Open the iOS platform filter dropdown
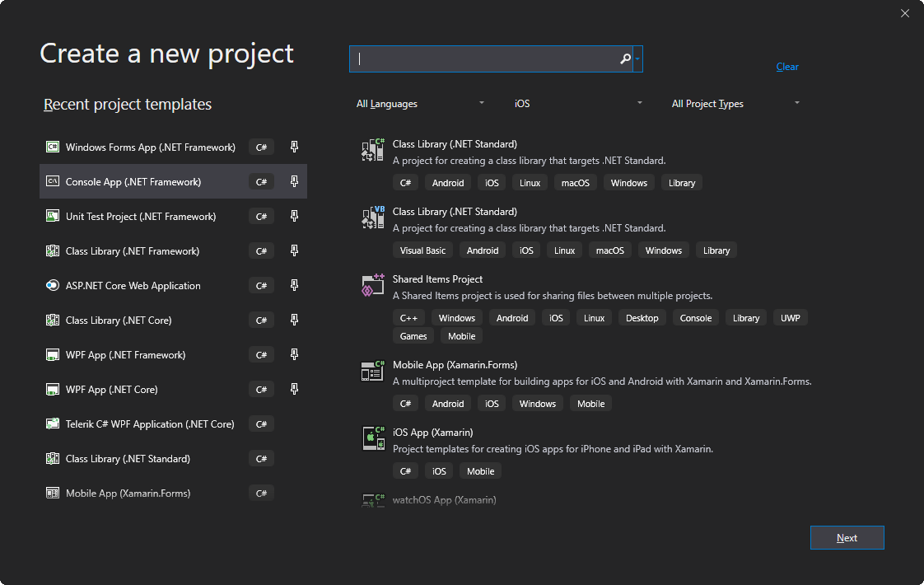The width and height of the screenshot is (924, 585). pos(578,104)
